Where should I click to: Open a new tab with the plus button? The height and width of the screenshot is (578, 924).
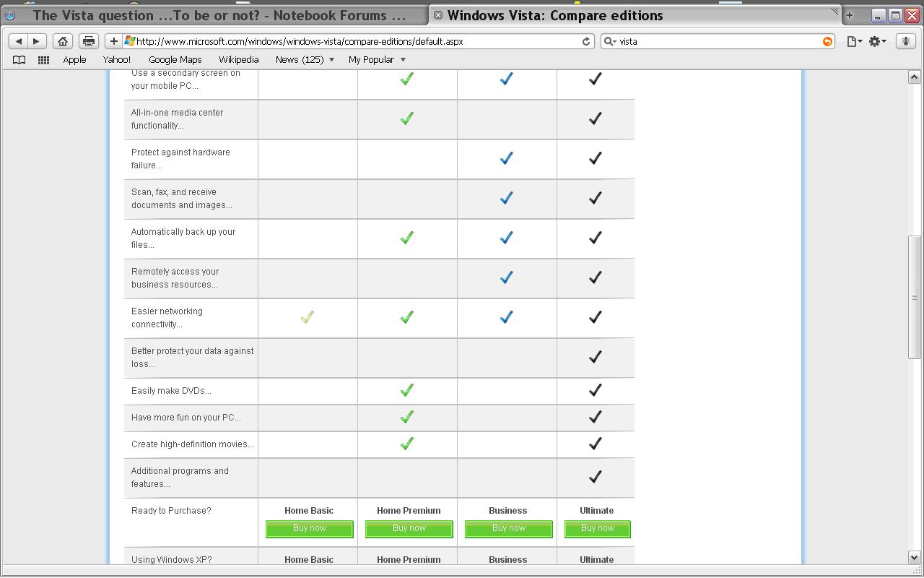pos(849,15)
